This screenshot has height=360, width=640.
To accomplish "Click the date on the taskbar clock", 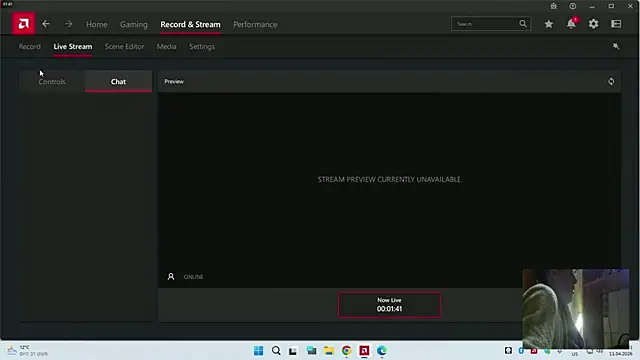I will (x=620, y=353).
